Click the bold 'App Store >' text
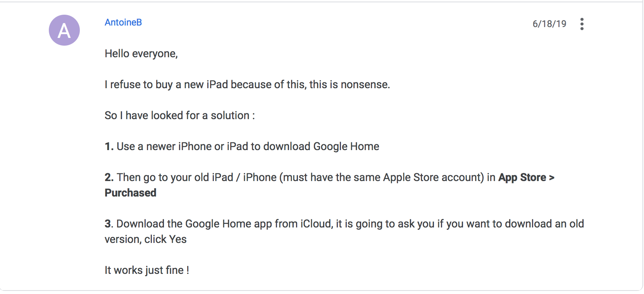Image resolution: width=644 pixels, height=294 pixels. point(526,178)
